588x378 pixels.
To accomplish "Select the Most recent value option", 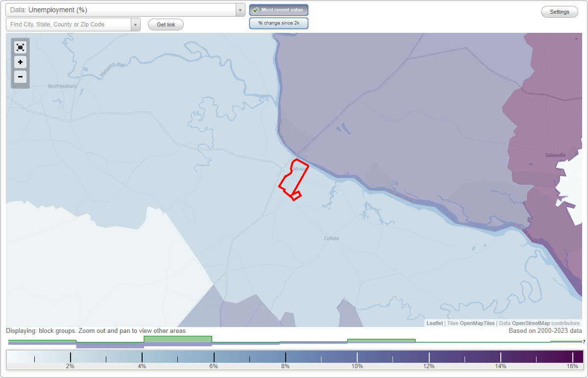I will (x=279, y=10).
